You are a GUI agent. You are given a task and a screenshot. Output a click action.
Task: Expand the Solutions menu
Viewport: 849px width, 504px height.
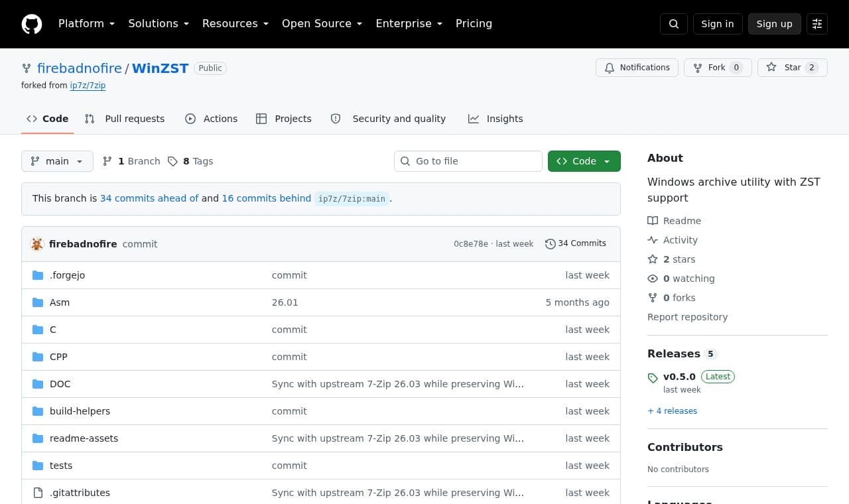tap(159, 24)
